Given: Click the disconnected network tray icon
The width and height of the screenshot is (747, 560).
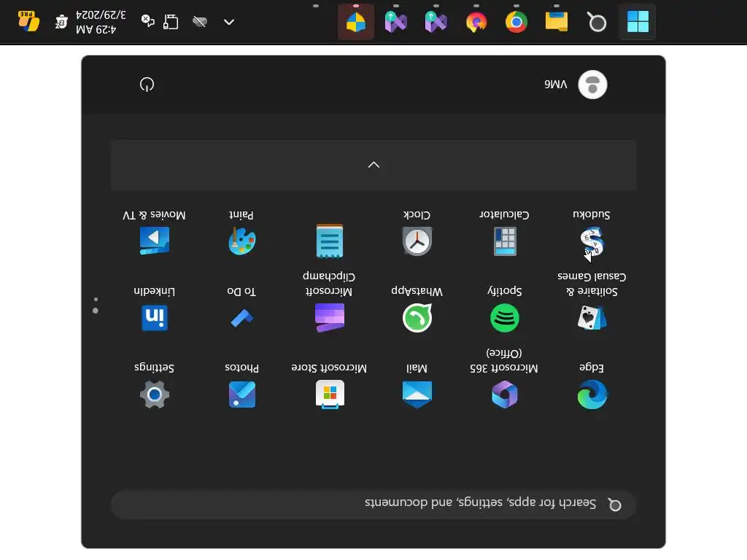Looking at the screenshot, I should [x=200, y=22].
